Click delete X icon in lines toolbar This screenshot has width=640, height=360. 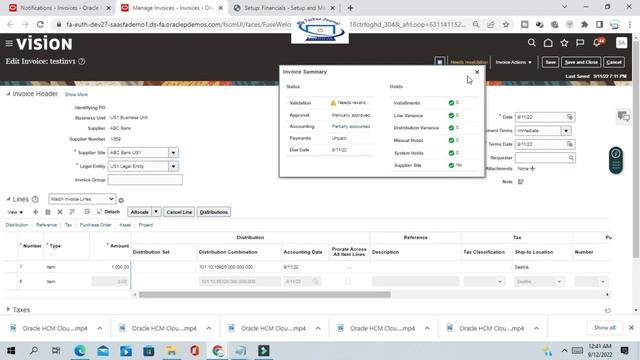coord(60,212)
